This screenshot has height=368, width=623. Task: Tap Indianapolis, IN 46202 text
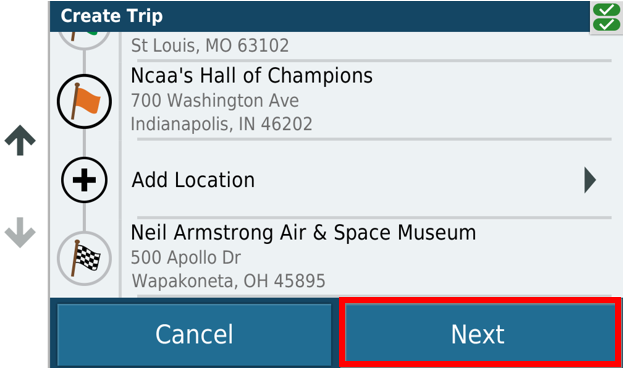coord(222,124)
